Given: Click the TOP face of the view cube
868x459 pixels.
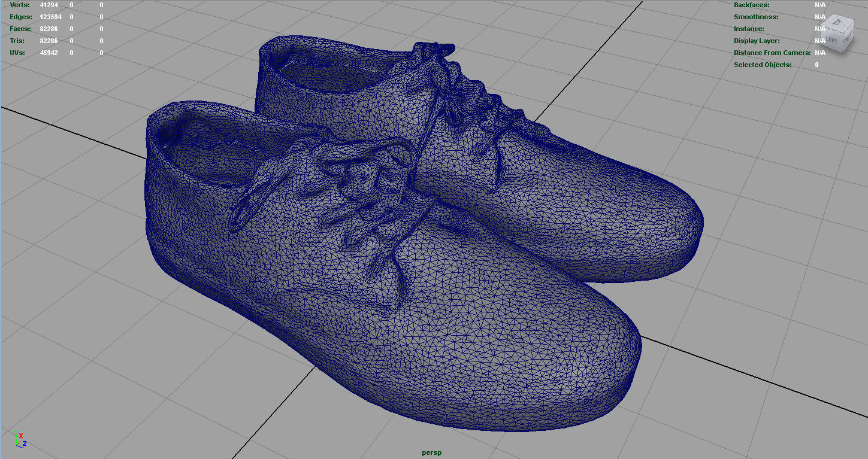Looking at the screenshot, I should (837, 23).
